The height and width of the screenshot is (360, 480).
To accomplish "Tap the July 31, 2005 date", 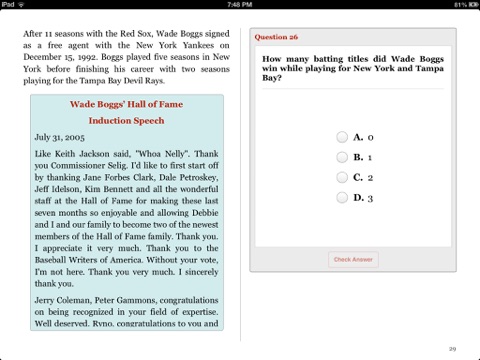I will point(60,137).
